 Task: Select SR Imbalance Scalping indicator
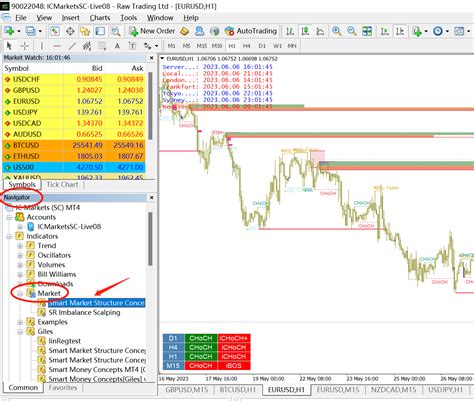(84, 313)
